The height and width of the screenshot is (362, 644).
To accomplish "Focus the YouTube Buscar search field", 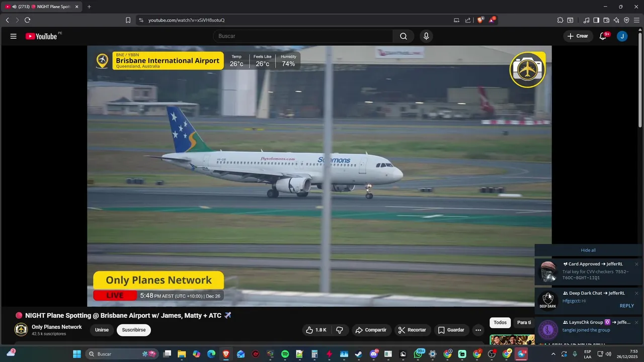I will (x=303, y=36).
